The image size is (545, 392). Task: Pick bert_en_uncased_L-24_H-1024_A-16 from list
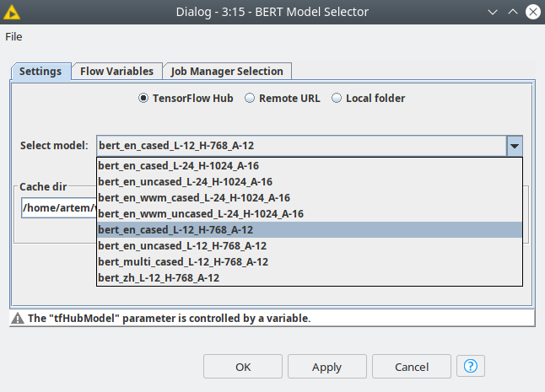(x=310, y=182)
